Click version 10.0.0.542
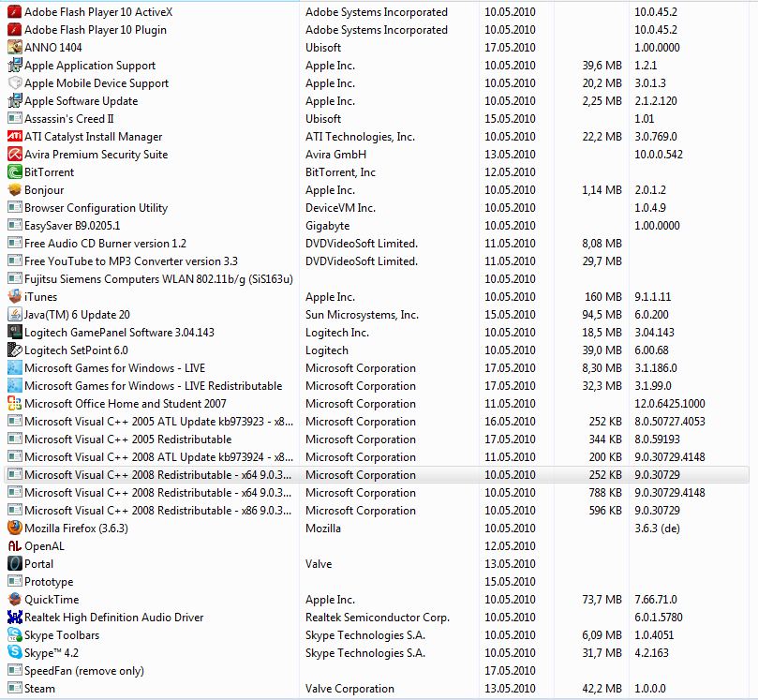758x700 pixels. point(659,155)
